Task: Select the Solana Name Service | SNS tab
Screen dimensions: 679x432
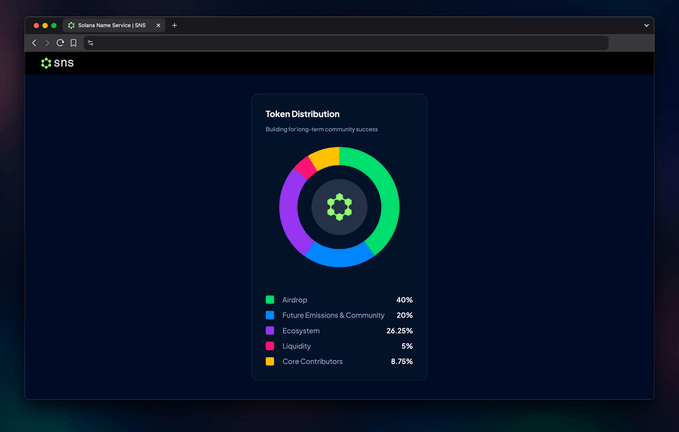Action: pos(110,25)
